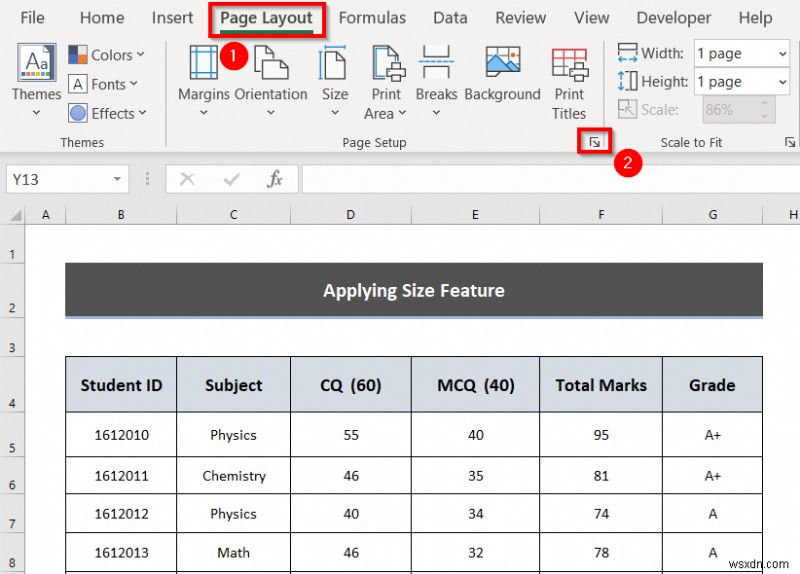Select the Chemistry subject cell
The width and height of the screenshot is (800, 574).
point(234,476)
